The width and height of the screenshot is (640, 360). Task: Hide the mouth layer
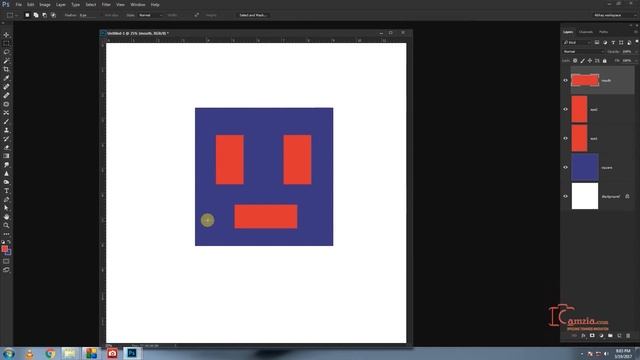(x=565, y=80)
